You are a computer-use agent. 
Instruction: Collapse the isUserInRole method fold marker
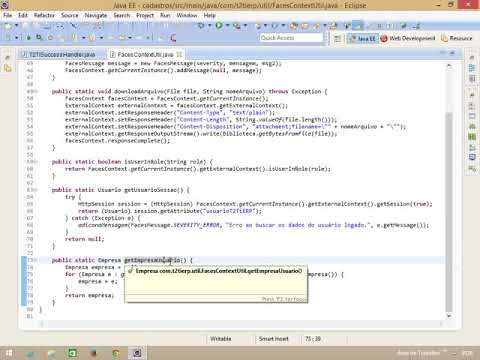(36, 162)
